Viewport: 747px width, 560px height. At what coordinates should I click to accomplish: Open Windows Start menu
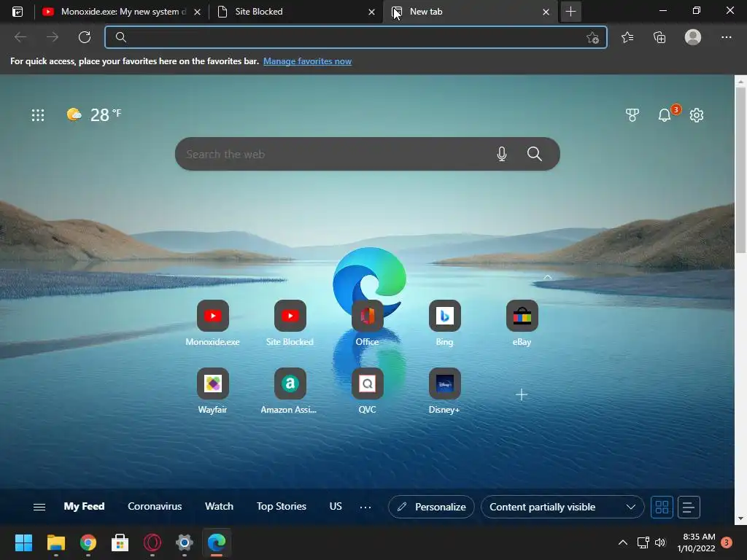(x=23, y=542)
